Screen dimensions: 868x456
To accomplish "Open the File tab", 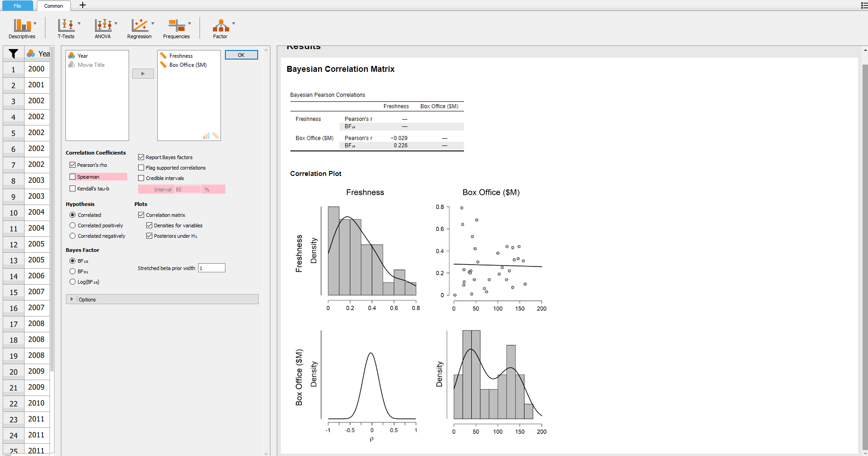I will (x=17, y=6).
